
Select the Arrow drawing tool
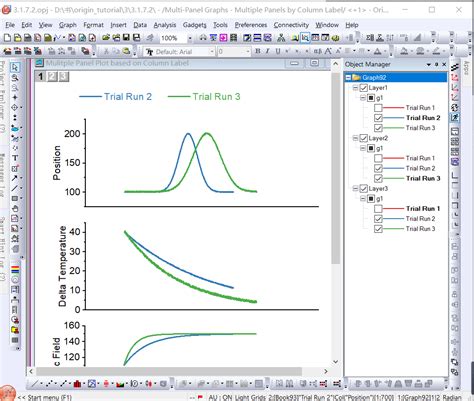coord(15,178)
